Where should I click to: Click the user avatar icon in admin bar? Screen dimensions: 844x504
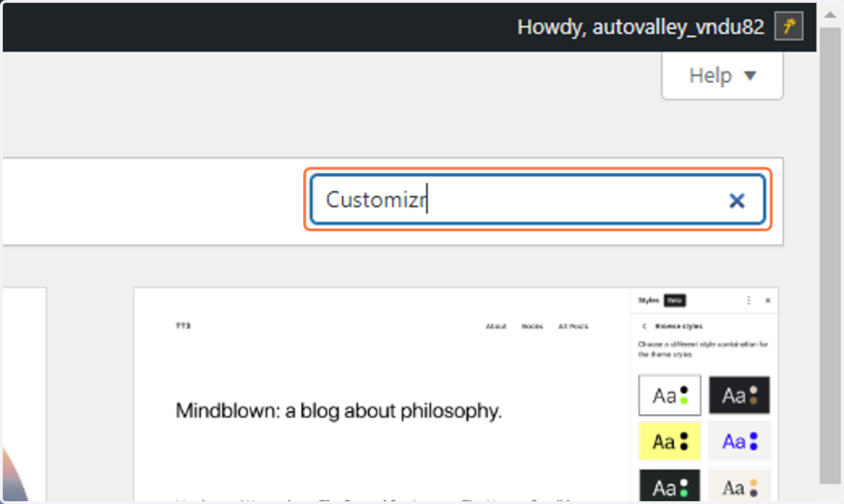(x=788, y=27)
